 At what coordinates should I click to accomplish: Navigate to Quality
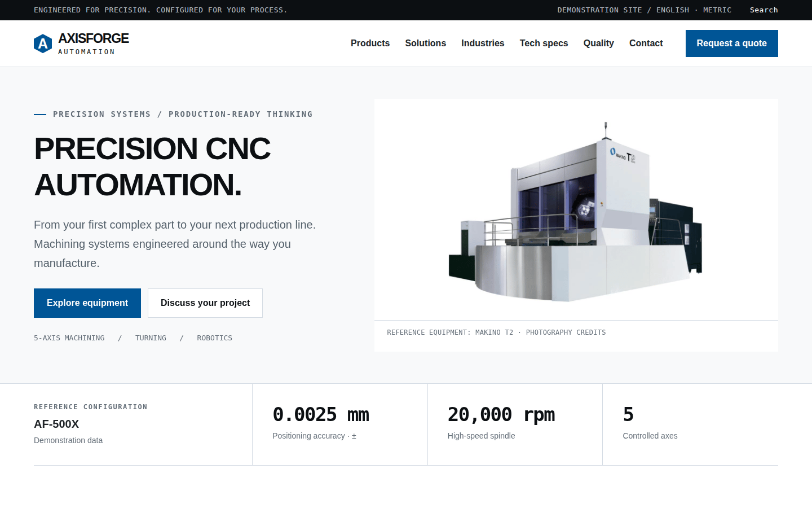tap(598, 43)
